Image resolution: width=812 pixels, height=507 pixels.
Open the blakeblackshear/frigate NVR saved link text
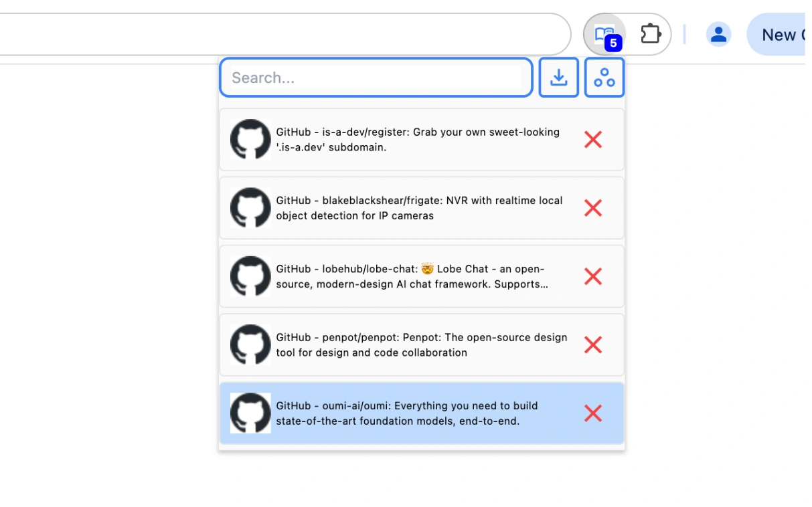419,208
